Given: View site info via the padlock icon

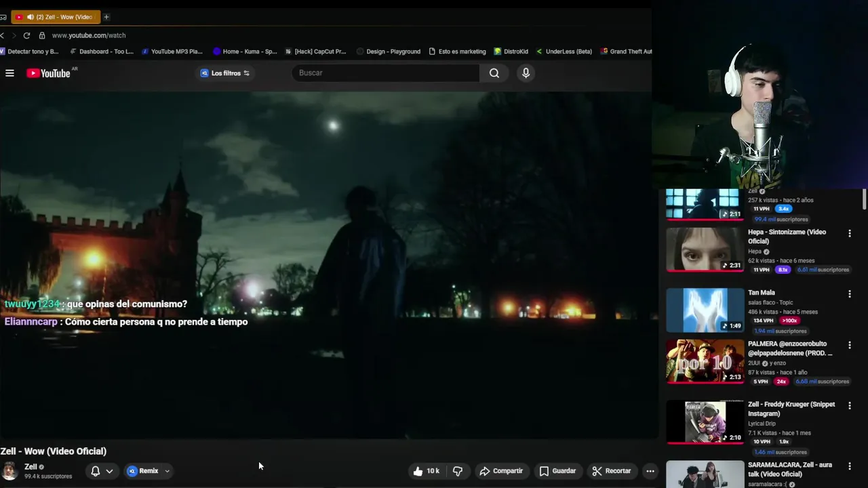Looking at the screenshot, I should (42, 35).
